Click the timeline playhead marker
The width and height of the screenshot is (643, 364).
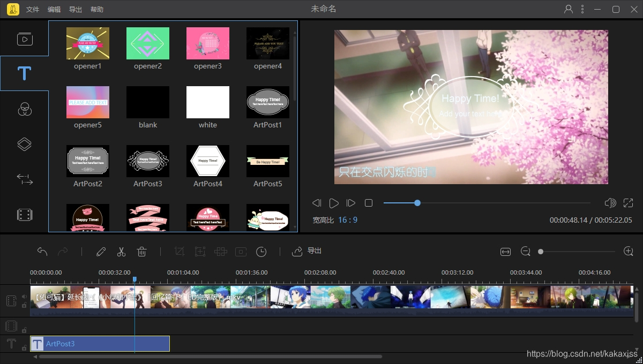click(x=134, y=279)
